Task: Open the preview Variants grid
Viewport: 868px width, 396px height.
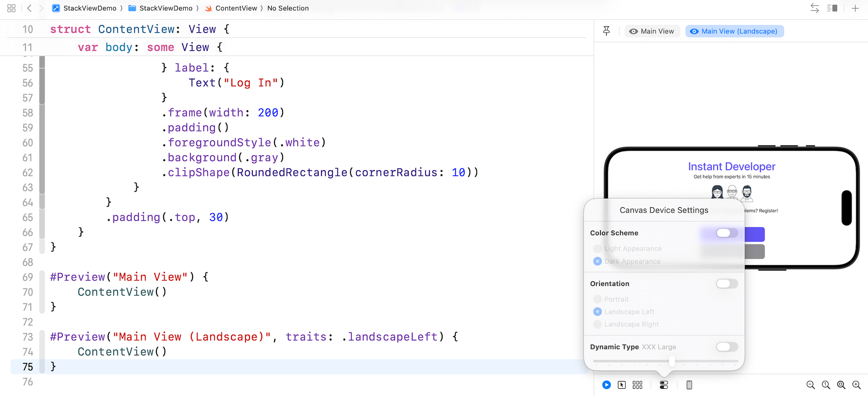Action: (x=637, y=385)
